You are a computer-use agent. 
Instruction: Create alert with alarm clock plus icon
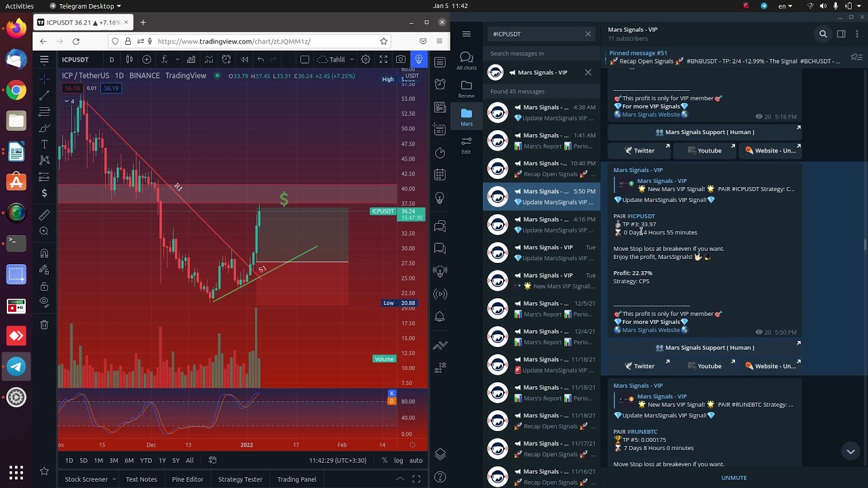point(226,60)
